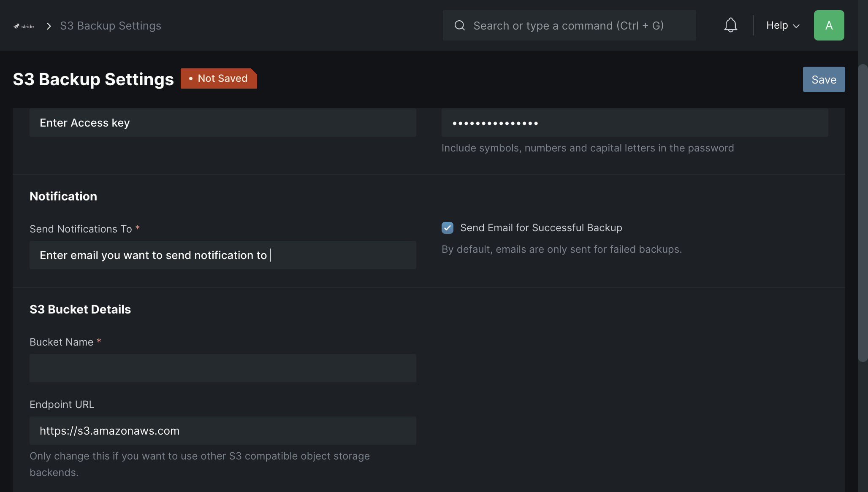
Task: Open the user avatar A menu
Action: tap(829, 25)
